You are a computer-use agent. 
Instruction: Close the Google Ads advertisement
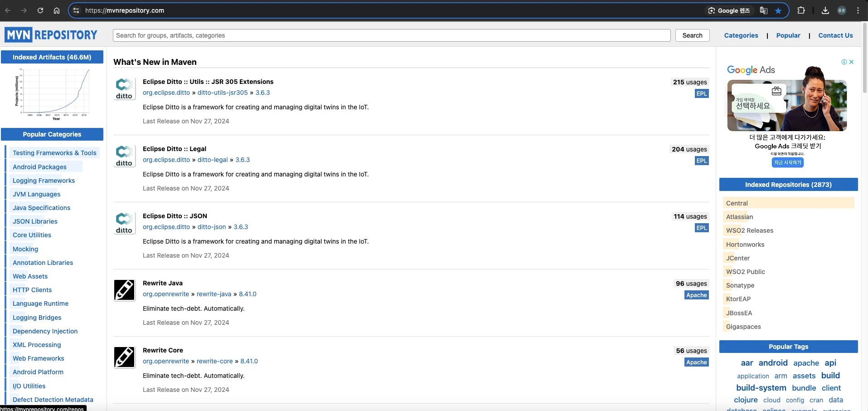point(852,62)
